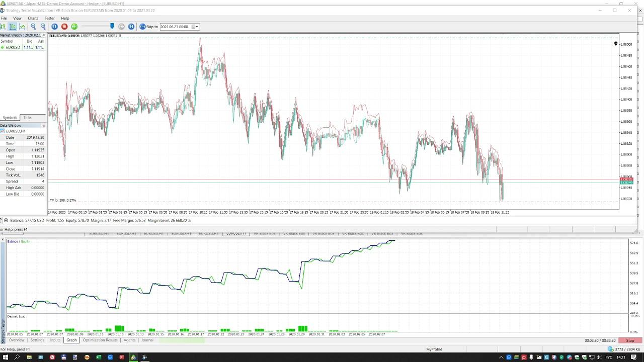Click the TP level label on chart

[63, 201]
